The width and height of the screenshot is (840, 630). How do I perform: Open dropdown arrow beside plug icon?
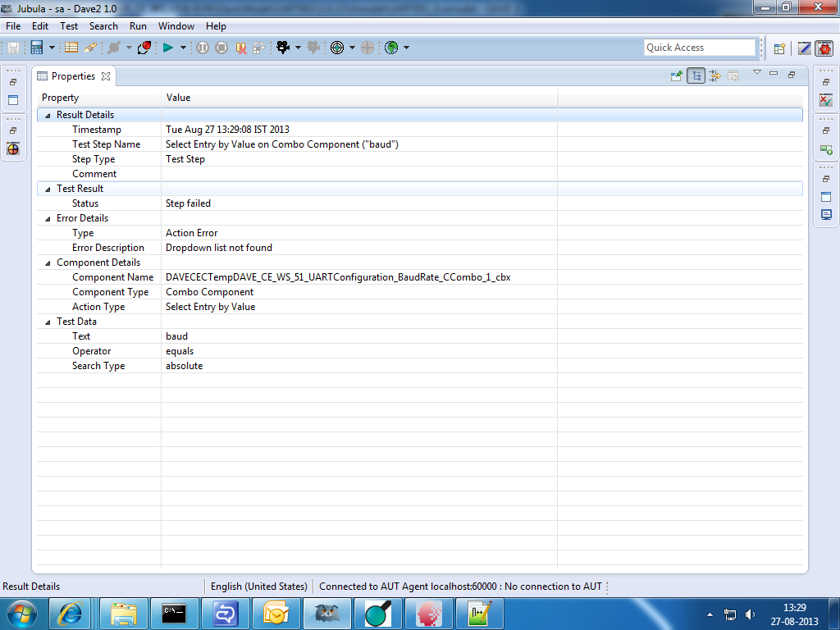click(x=129, y=48)
